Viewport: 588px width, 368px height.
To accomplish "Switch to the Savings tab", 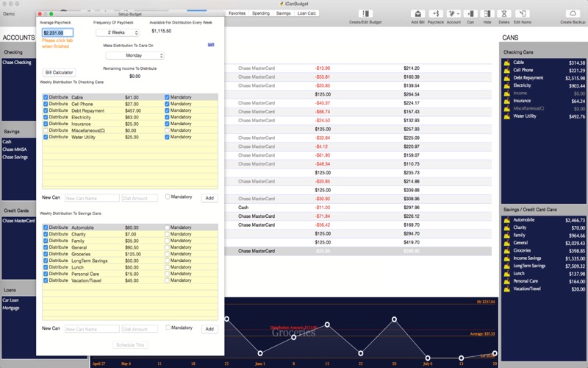I will click(x=283, y=13).
